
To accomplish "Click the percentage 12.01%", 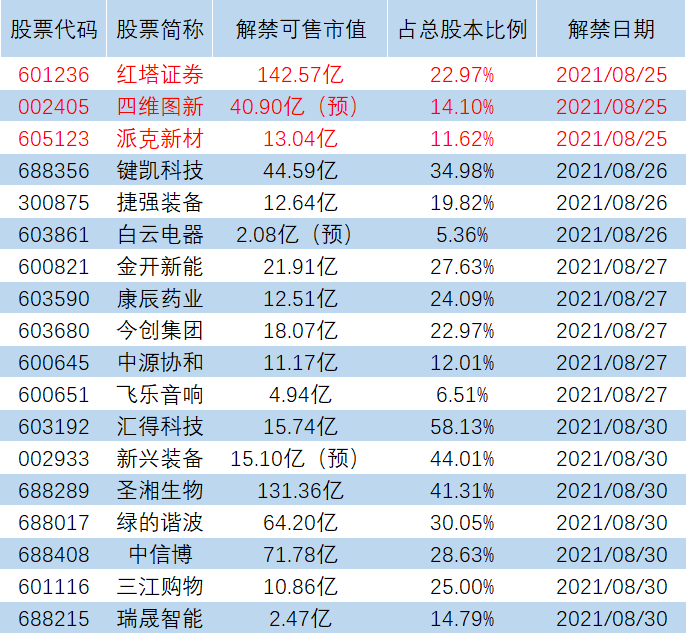I will [462, 363].
